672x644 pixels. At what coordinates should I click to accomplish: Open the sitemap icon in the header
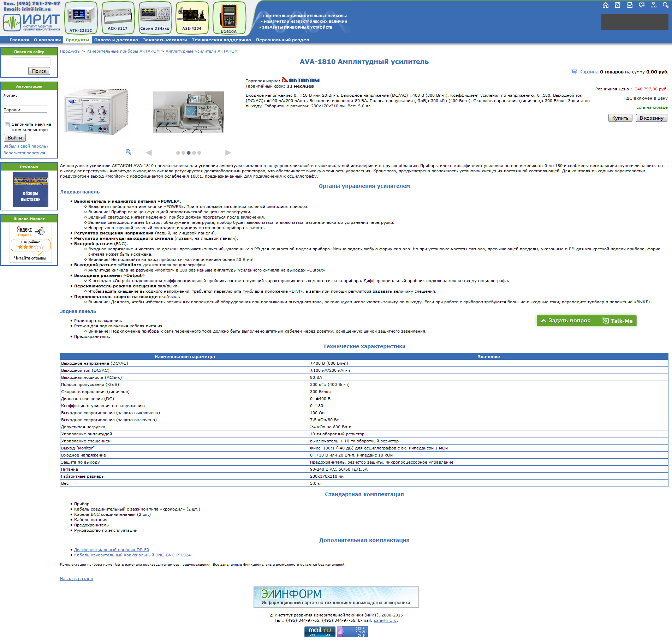pos(654,5)
